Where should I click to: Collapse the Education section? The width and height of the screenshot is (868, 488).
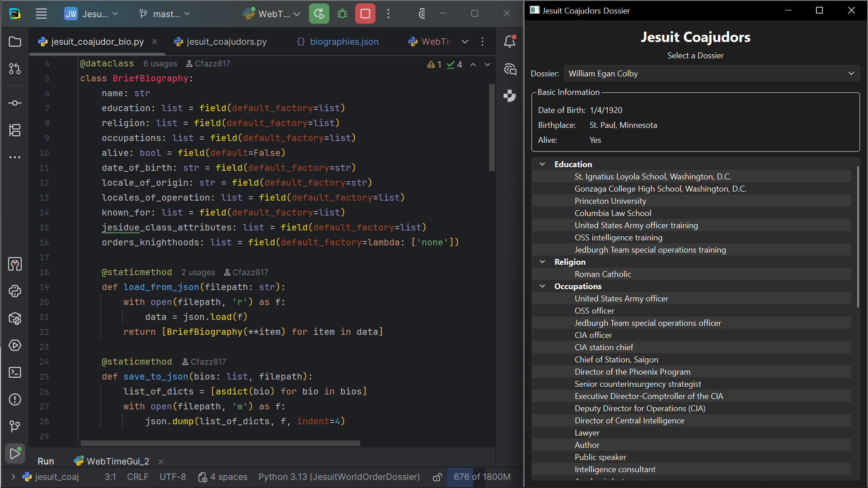tap(542, 164)
